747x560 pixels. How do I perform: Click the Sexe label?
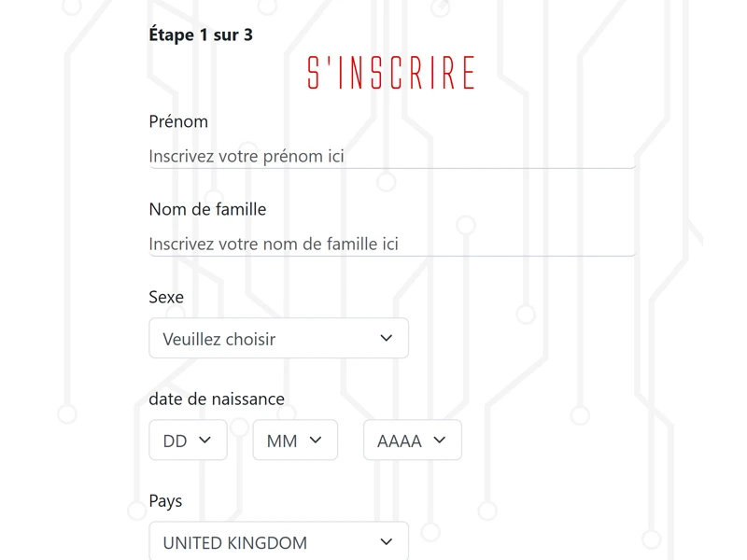[166, 297]
